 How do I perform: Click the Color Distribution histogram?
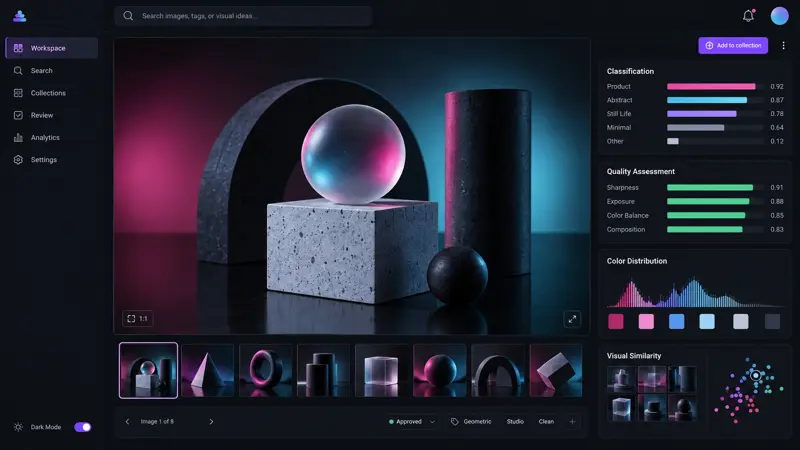click(694, 292)
